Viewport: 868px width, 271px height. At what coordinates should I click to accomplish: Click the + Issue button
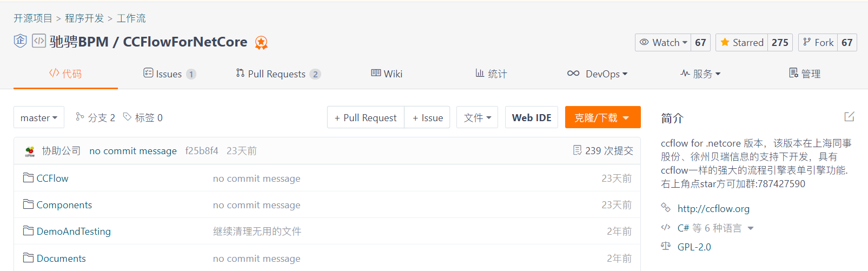point(427,117)
